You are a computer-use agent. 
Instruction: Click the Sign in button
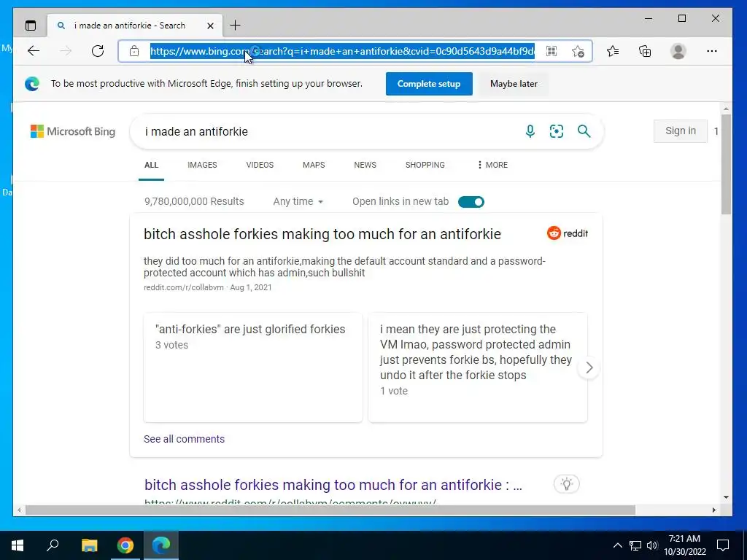tap(681, 131)
